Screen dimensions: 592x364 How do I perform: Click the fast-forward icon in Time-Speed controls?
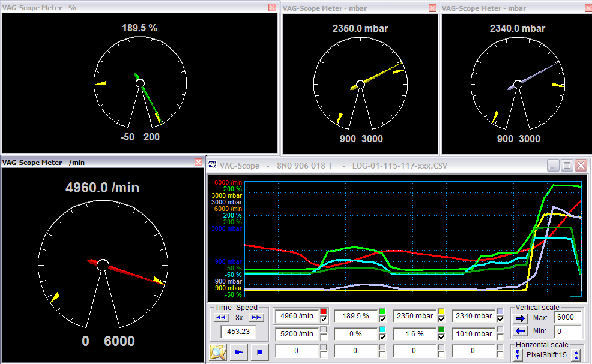pyautogui.click(x=255, y=317)
